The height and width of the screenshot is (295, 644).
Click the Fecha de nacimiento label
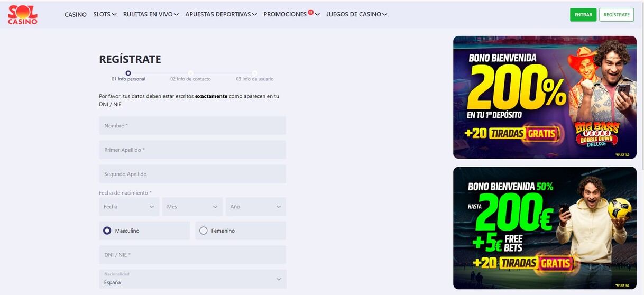click(125, 193)
